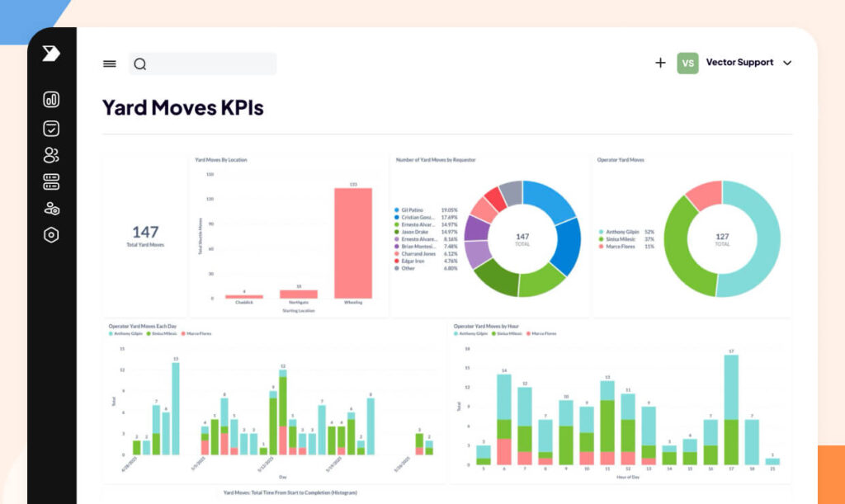Open the user settings gear sidebar icon
This screenshot has width=845, height=504.
pyautogui.click(x=52, y=209)
